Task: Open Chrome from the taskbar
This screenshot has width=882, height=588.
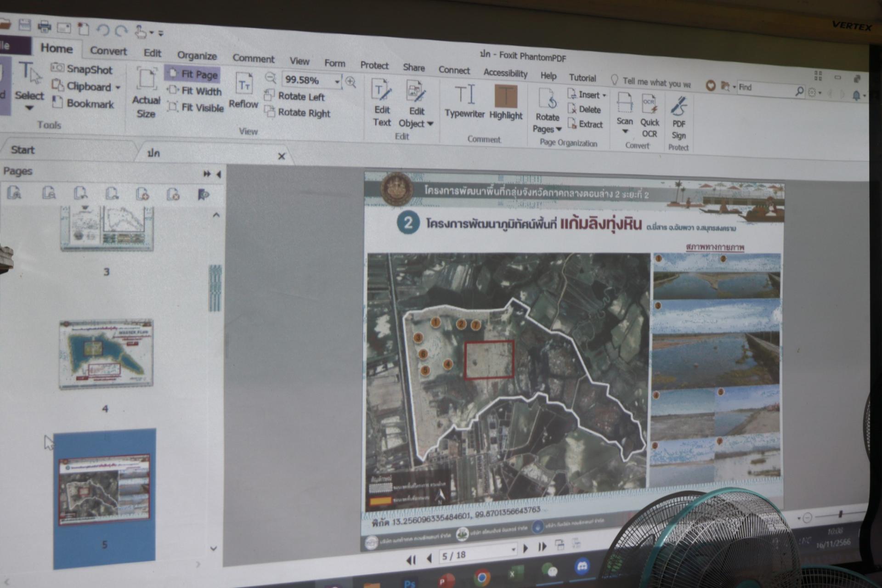Action: [x=482, y=577]
